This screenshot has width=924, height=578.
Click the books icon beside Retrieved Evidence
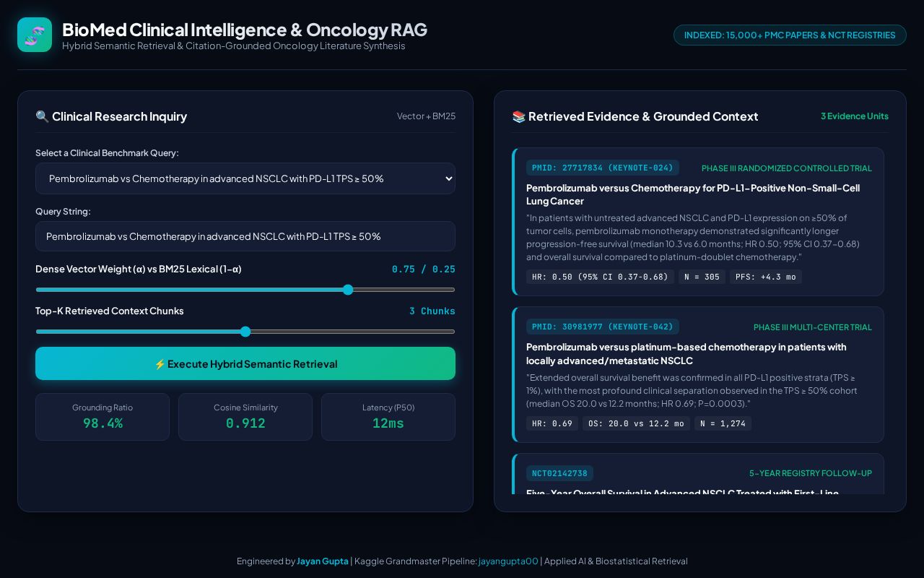pos(518,116)
